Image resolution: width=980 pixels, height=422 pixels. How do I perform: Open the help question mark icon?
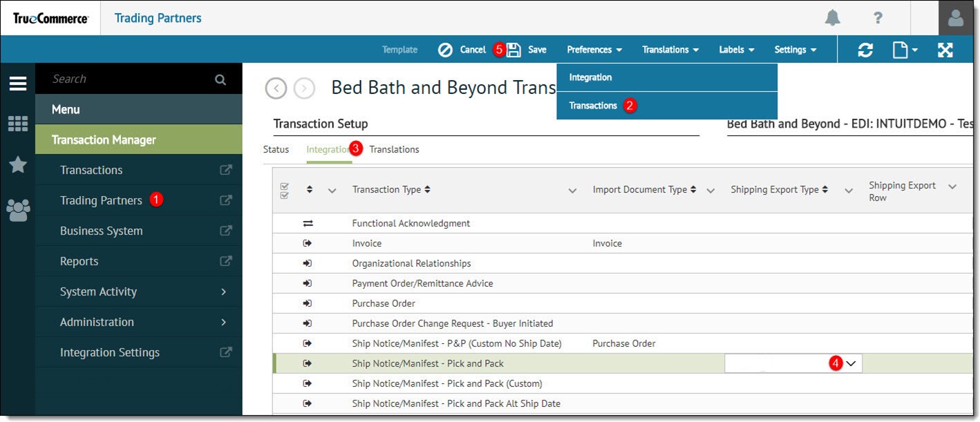(878, 18)
